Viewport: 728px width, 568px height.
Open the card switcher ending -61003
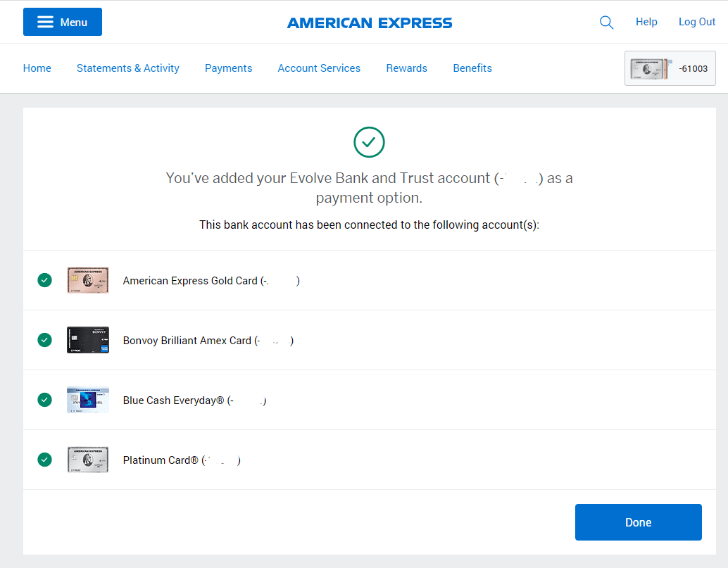[x=670, y=68]
